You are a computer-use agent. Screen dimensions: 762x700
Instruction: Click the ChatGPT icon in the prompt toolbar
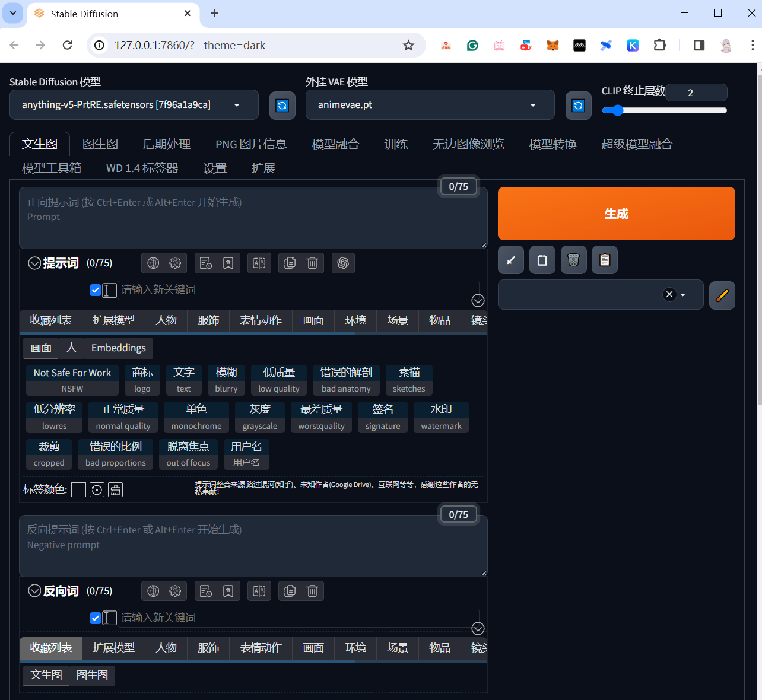(342, 263)
